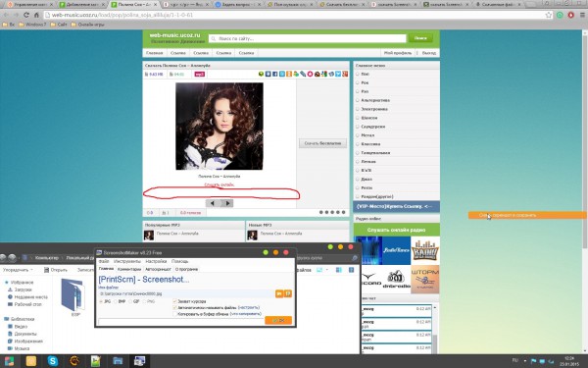Click the Facebook share icon
Viewport: 588px width, 368px height.
(x=274, y=74)
